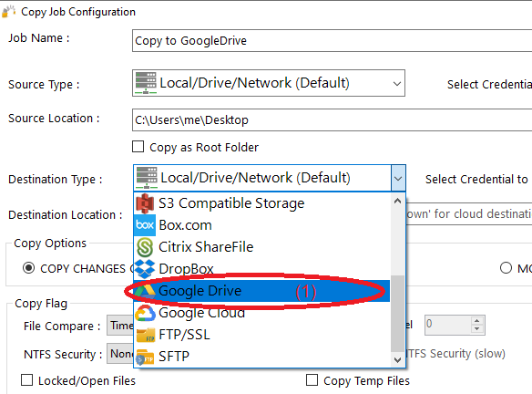This screenshot has width=532, height=394.
Task: Decrease the numeric spinner value
Action: point(477,328)
